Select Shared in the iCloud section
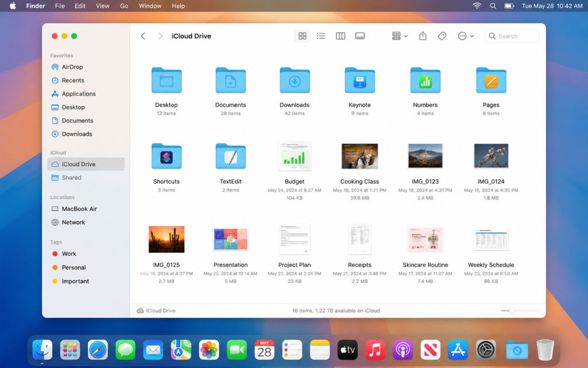 click(x=86, y=178)
